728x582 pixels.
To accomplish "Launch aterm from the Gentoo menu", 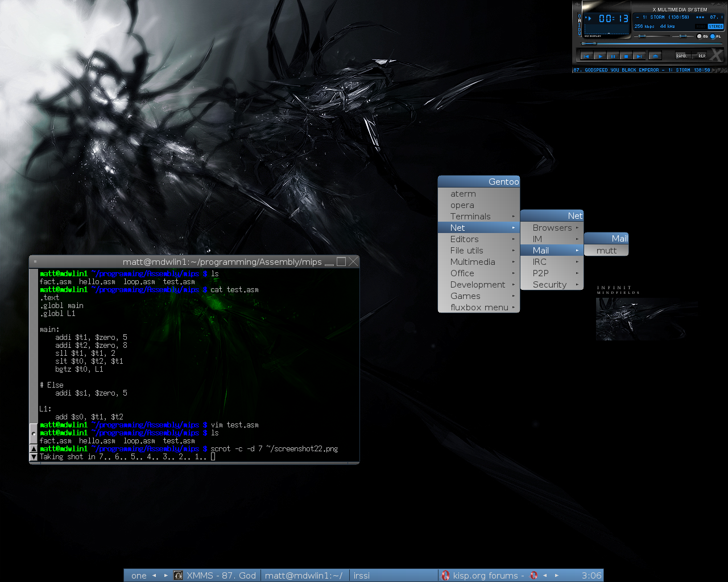I will (463, 194).
